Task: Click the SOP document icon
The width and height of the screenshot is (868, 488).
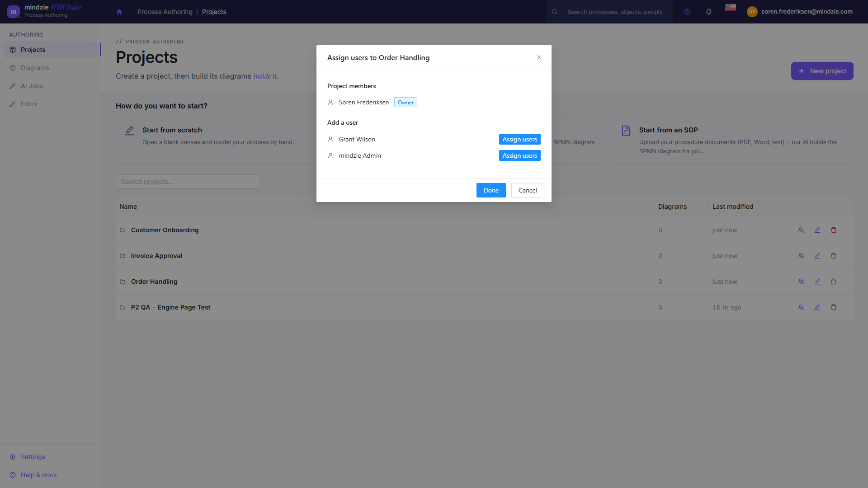Action: (626, 131)
